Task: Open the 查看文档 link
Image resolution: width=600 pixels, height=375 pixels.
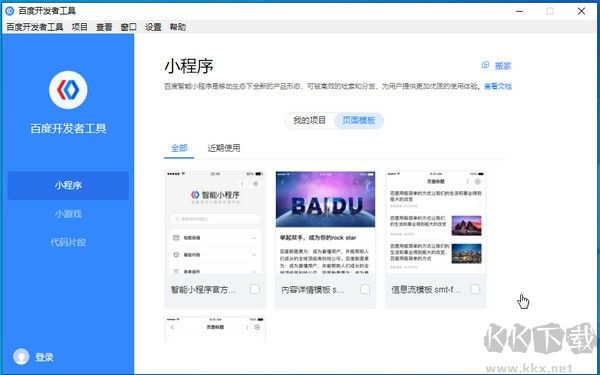Action: point(498,86)
